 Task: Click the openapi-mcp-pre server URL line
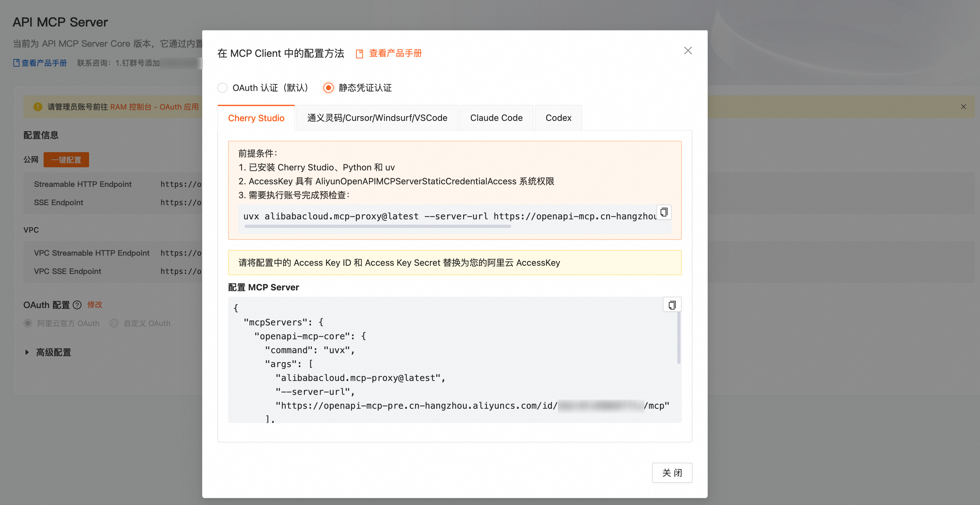(x=473, y=406)
